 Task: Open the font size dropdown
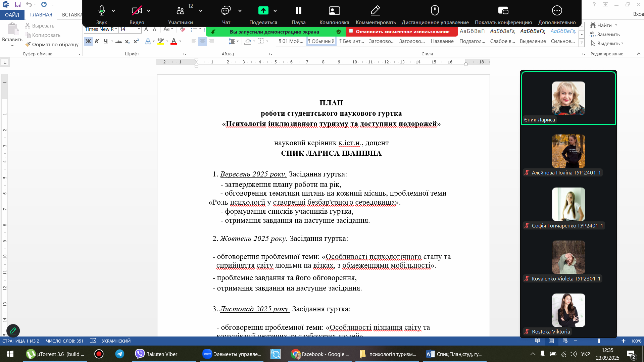tap(139, 29)
